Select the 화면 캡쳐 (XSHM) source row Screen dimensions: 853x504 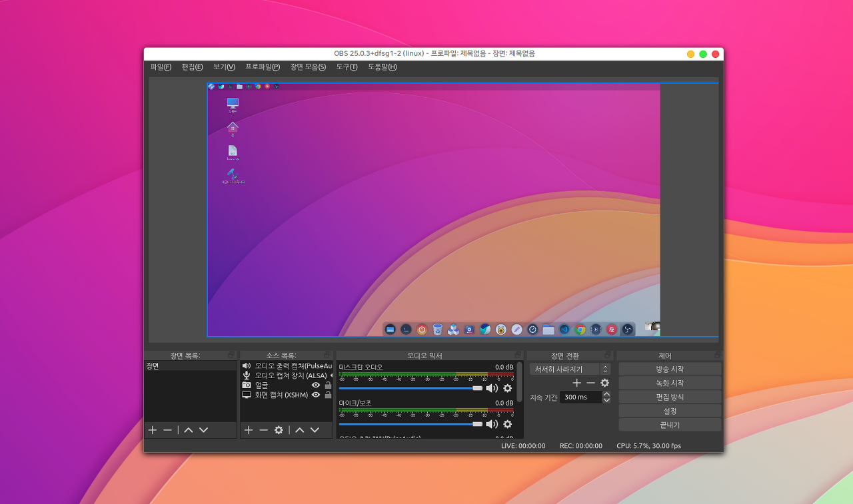tap(287, 395)
